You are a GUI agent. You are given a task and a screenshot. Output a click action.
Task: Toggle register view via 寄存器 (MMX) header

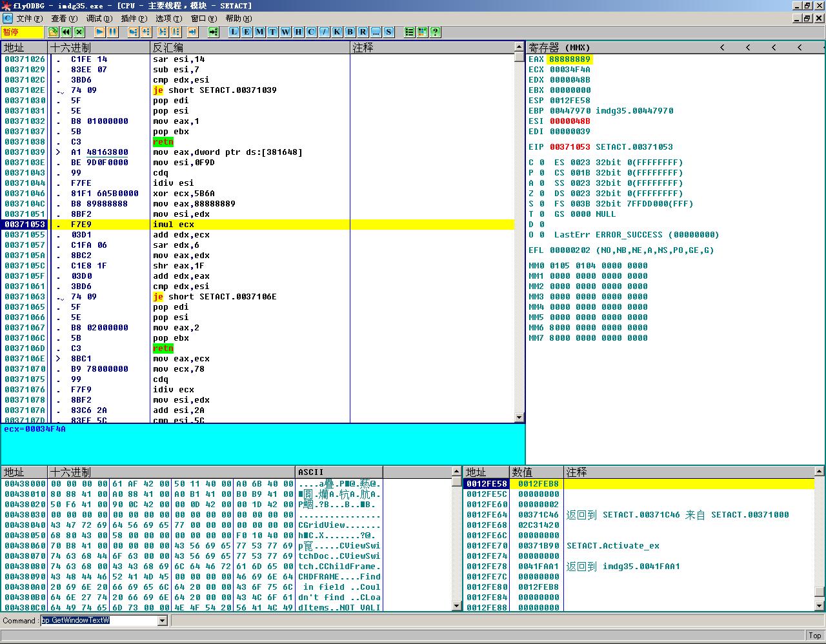pos(559,48)
